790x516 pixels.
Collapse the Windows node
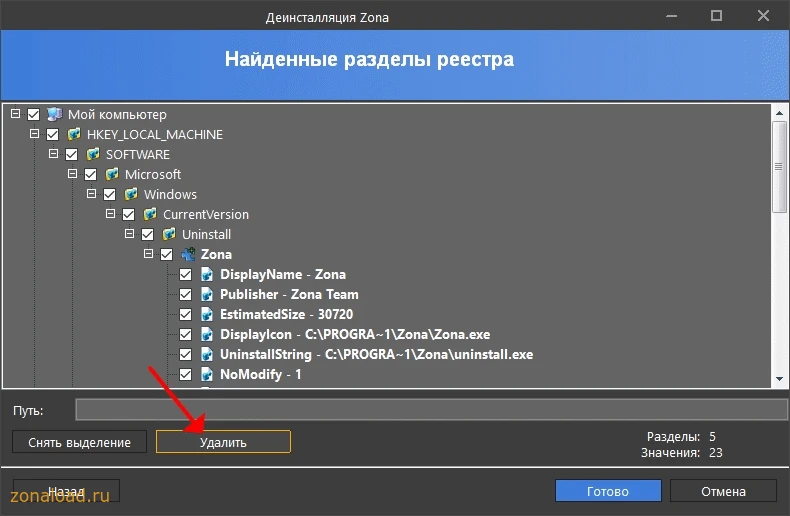tap(91, 194)
